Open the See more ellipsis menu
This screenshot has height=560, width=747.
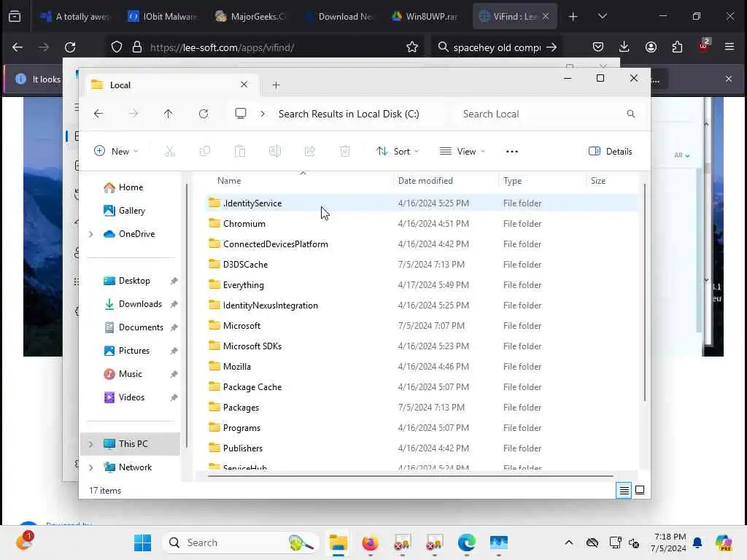click(512, 152)
